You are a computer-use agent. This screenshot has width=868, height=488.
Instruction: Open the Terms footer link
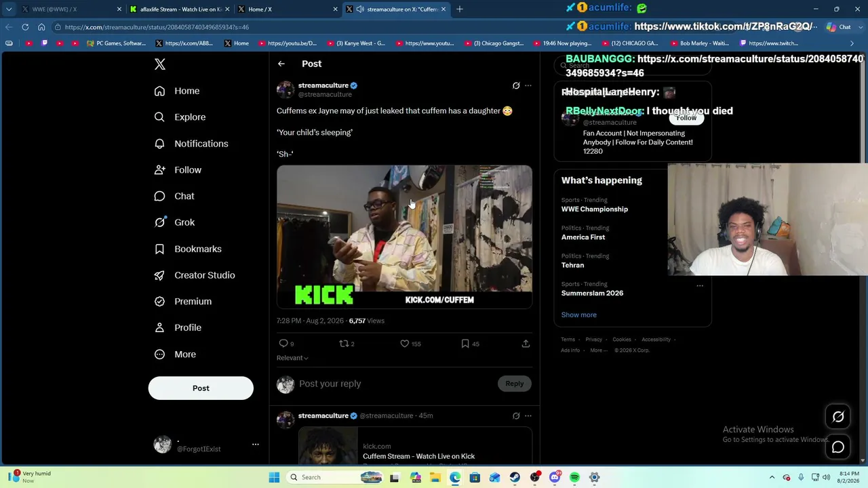pos(568,340)
